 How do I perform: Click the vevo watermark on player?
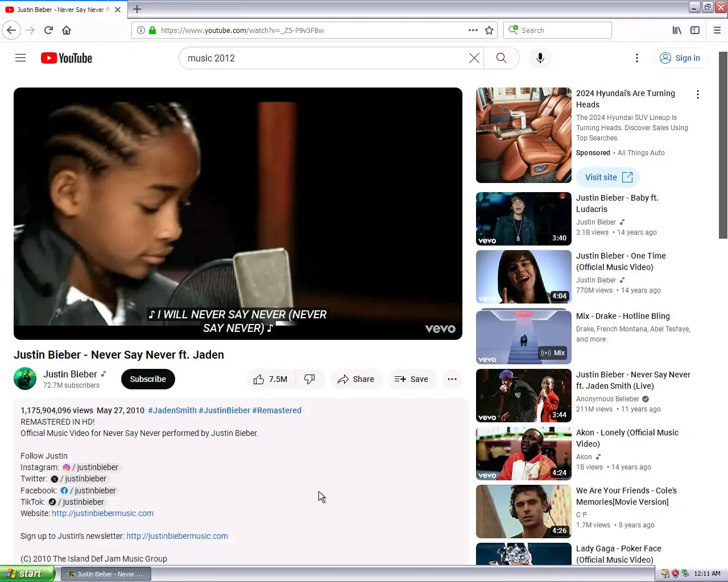[440, 329]
